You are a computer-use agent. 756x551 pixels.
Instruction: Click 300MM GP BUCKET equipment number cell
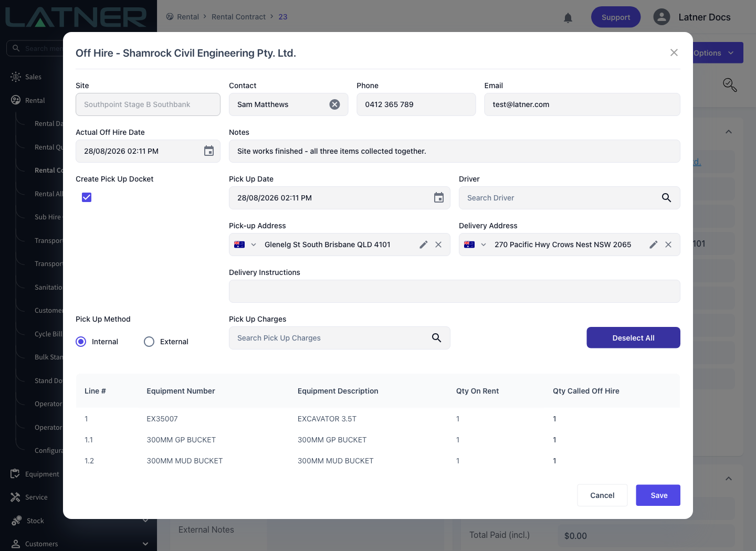(181, 440)
